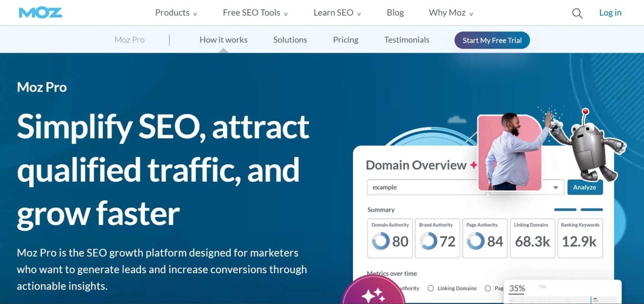Click the Brand Authority donut chart
This screenshot has width=644, height=304.
coord(428,241)
